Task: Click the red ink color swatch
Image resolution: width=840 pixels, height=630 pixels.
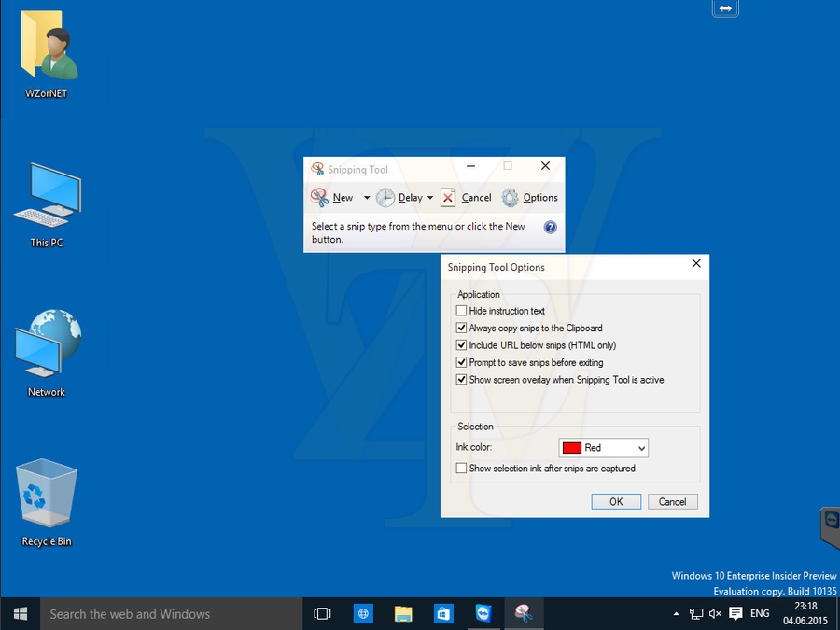Action: (x=570, y=447)
